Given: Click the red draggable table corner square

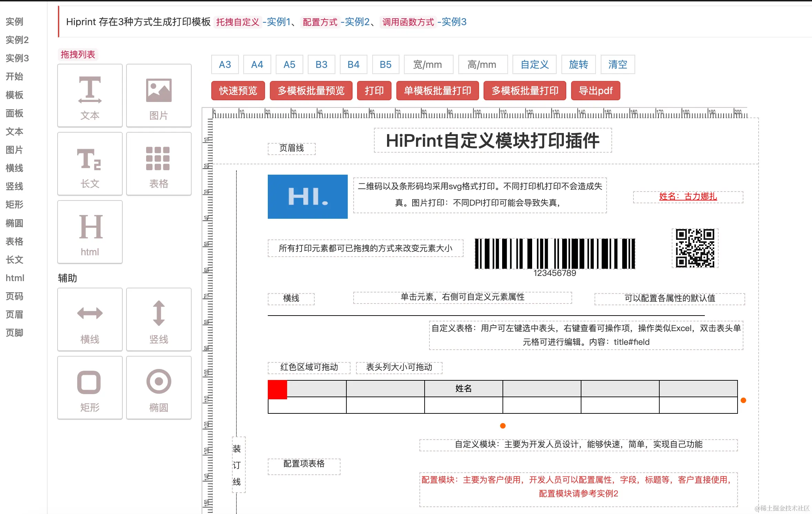Looking at the screenshot, I should 277,390.
